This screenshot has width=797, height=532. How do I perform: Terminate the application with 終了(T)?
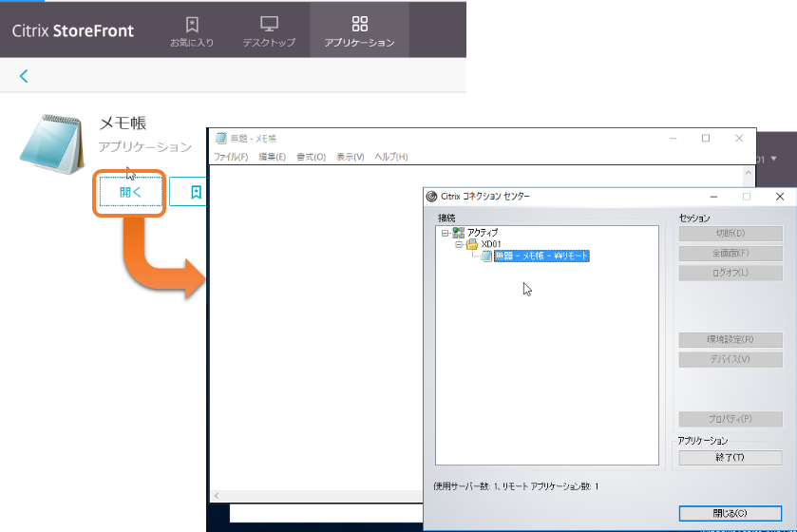[731, 457]
